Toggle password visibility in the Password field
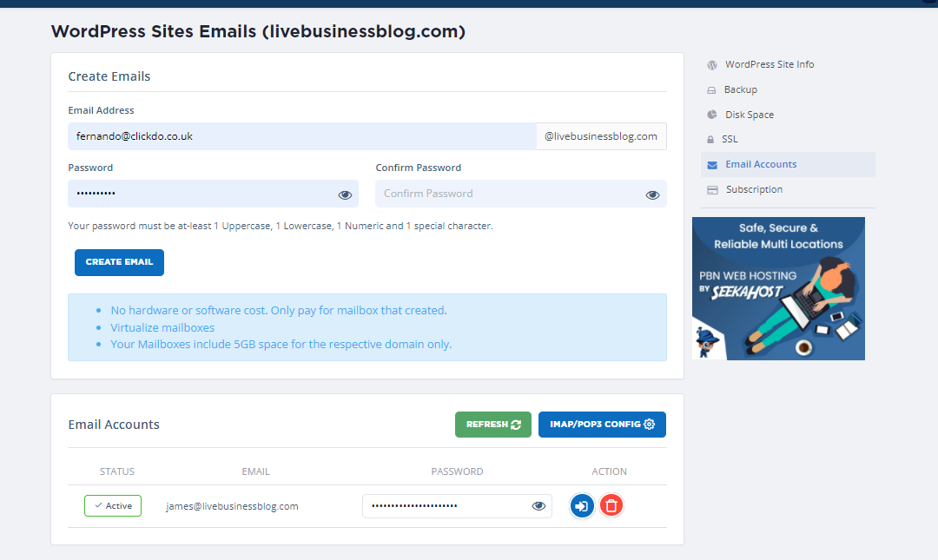 click(x=345, y=194)
